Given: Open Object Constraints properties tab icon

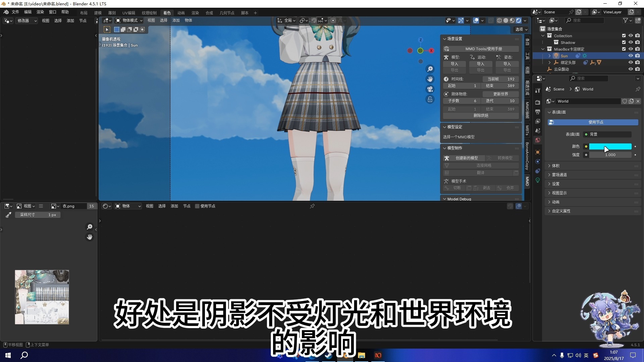Looking at the screenshot, I should click(538, 171).
